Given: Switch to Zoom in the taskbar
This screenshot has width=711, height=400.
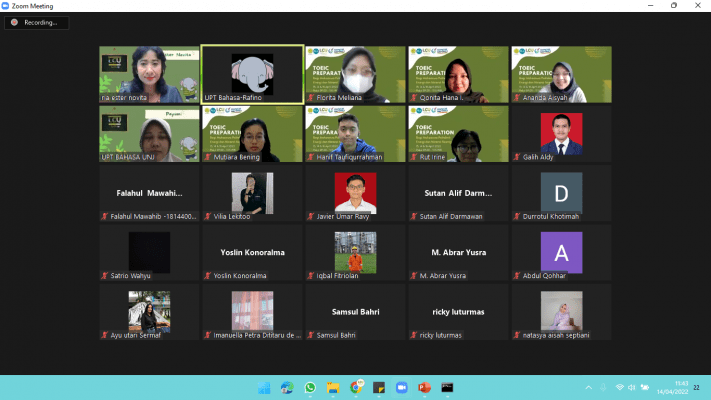Looking at the screenshot, I should (402, 387).
